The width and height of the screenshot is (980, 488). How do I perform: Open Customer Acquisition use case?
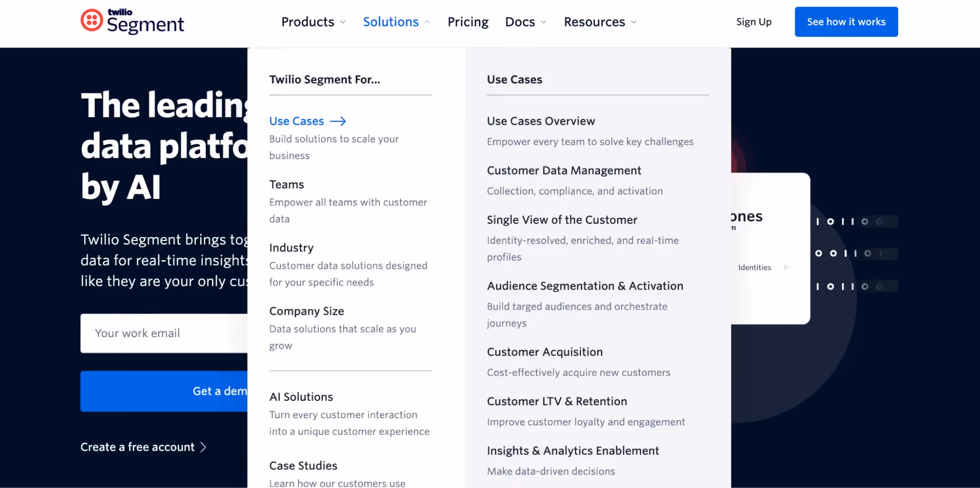[x=545, y=352]
